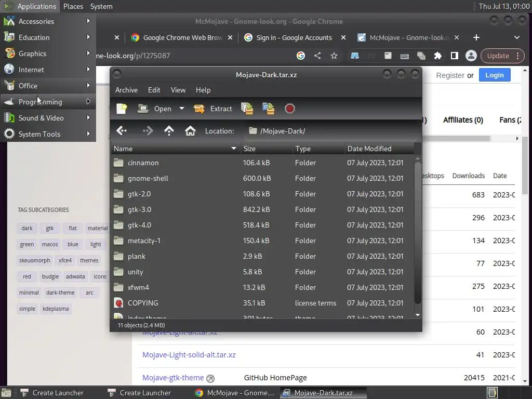The image size is (532, 399).
Task: Sort by the Name column header
Action: point(176,149)
